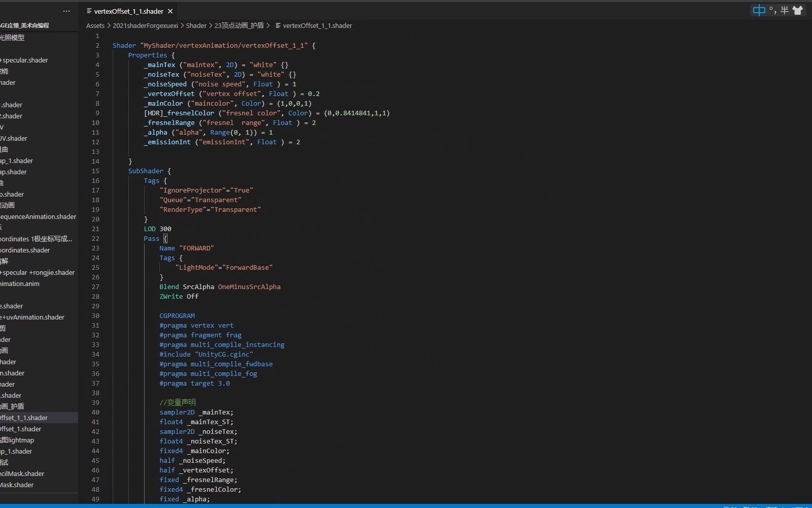Image resolution: width=812 pixels, height=508 pixels.
Task: Open the animation.anim file in Explorer
Action: [x=20, y=283]
